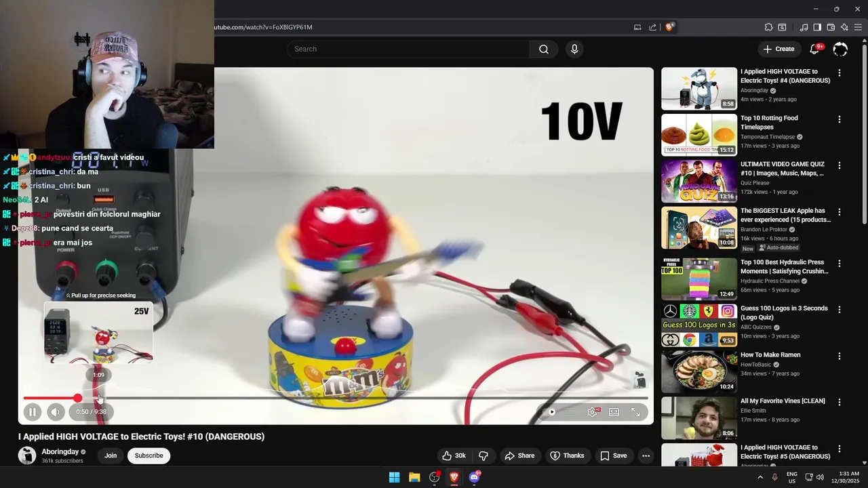Open the Brave Shields lion icon
Viewport: 868px width, 488px height.
(670, 27)
